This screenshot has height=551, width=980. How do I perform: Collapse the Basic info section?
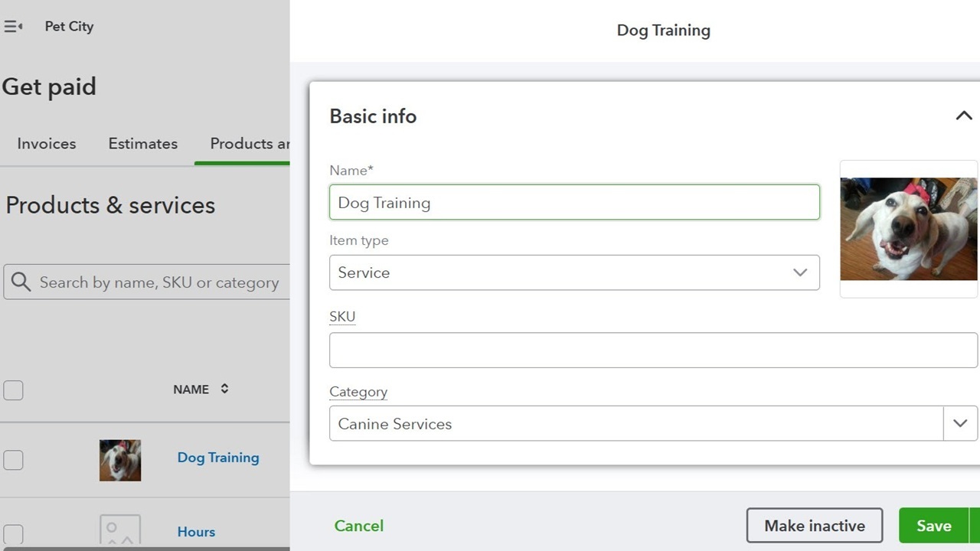[x=963, y=116]
